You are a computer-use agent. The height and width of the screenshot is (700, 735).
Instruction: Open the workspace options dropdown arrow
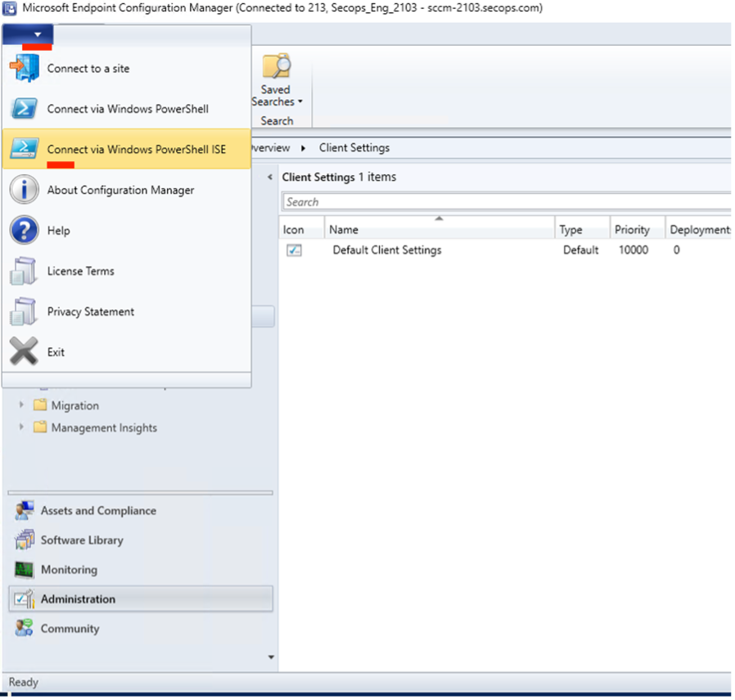271,657
